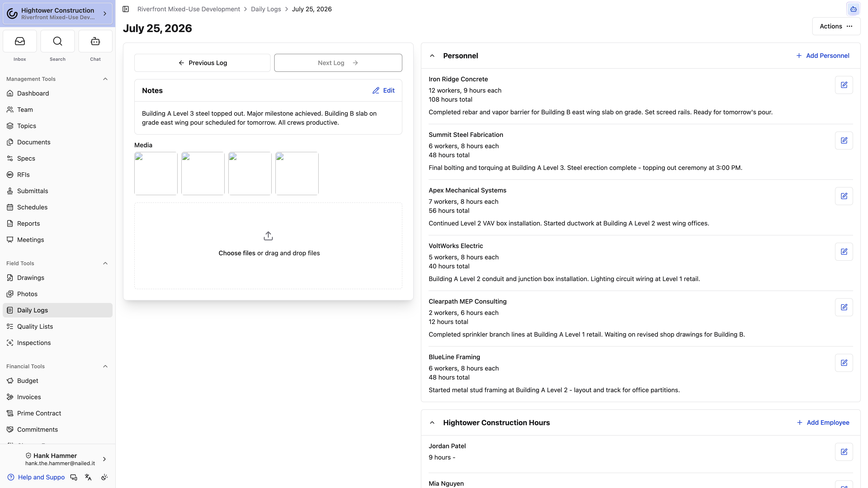Open Budget under Financial Tools
The image size is (868, 488).
pyautogui.click(x=58, y=381)
